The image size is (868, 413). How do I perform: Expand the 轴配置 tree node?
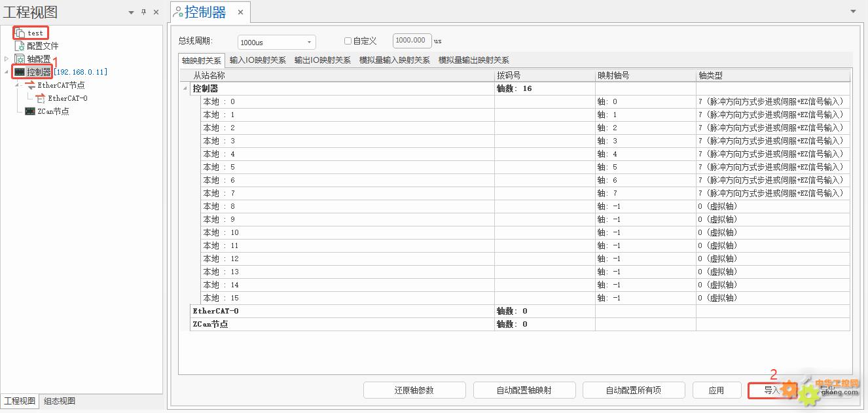point(7,59)
